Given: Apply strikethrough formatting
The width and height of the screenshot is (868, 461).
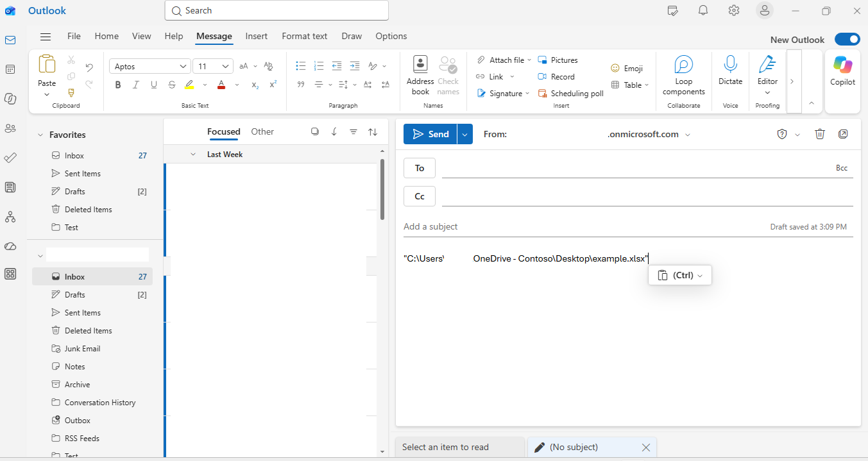Looking at the screenshot, I should 171,85.
